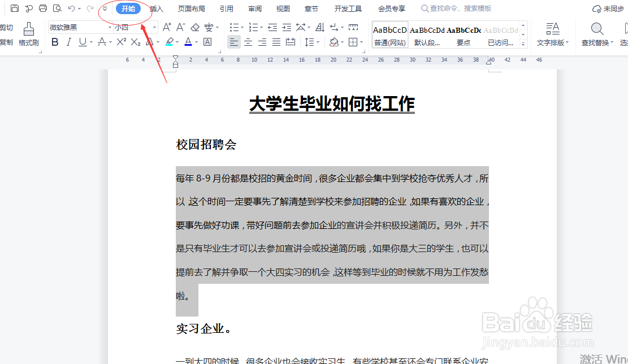Increase font size with the A+ icon
The height and width of the screenshot is (364, 628).
pyautogui.click(x=166, y=27)
